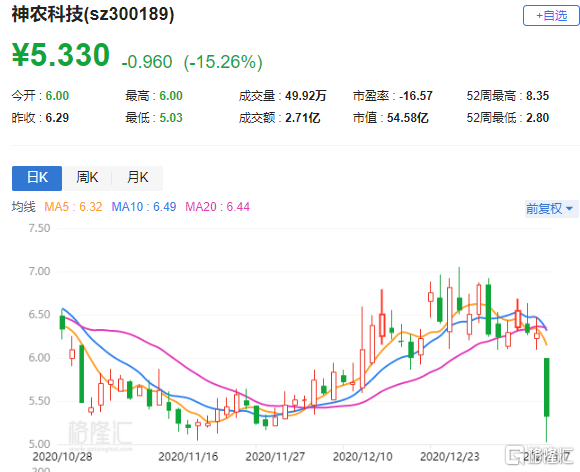
Task: Click the 2020/11/27 date axis label
Action: [x=276, y=457]
